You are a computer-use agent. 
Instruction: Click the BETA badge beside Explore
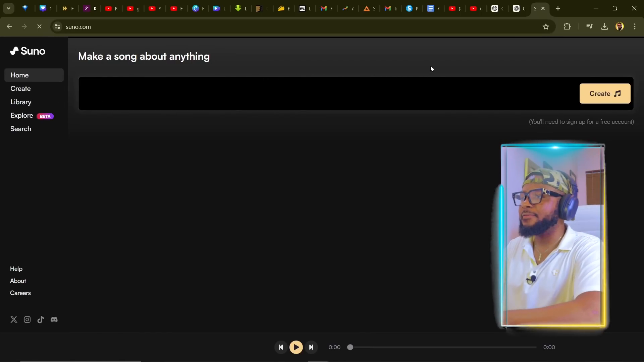pyautogui.click(x=45, y=116)
